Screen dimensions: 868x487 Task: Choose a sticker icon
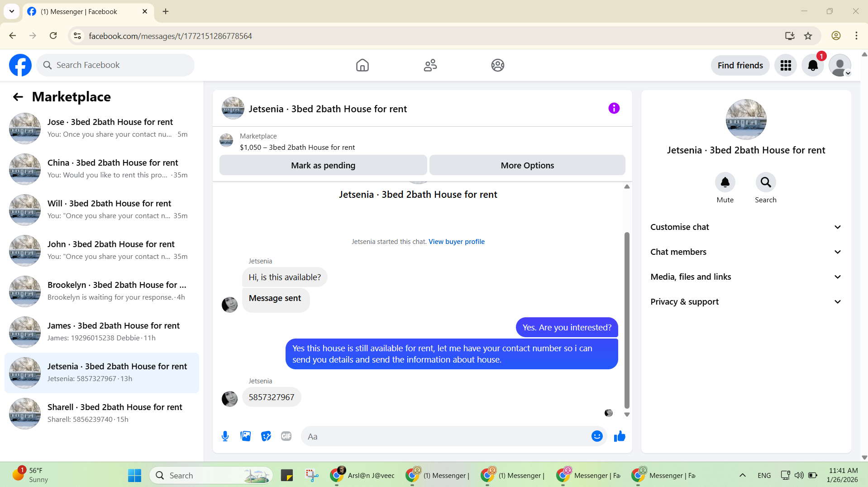[x=266, y=436]
